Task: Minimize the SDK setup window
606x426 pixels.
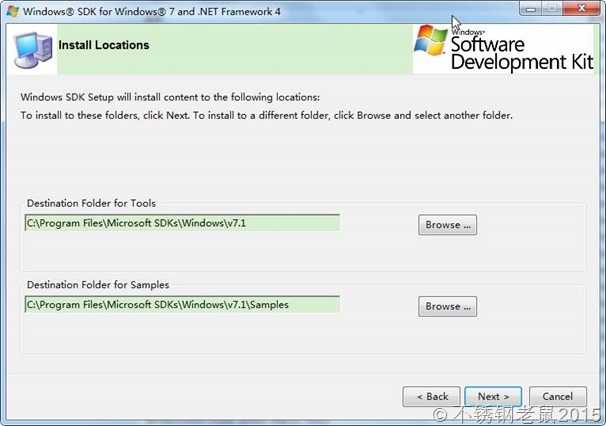Action: [530, 8]
